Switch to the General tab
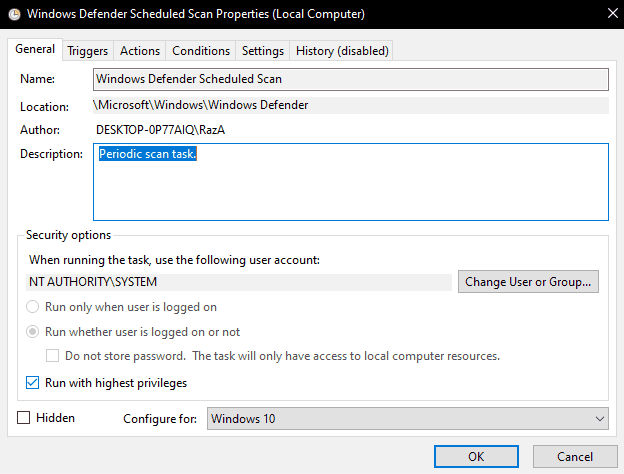Viewport: 624px width, 474px height. point(35,49)
